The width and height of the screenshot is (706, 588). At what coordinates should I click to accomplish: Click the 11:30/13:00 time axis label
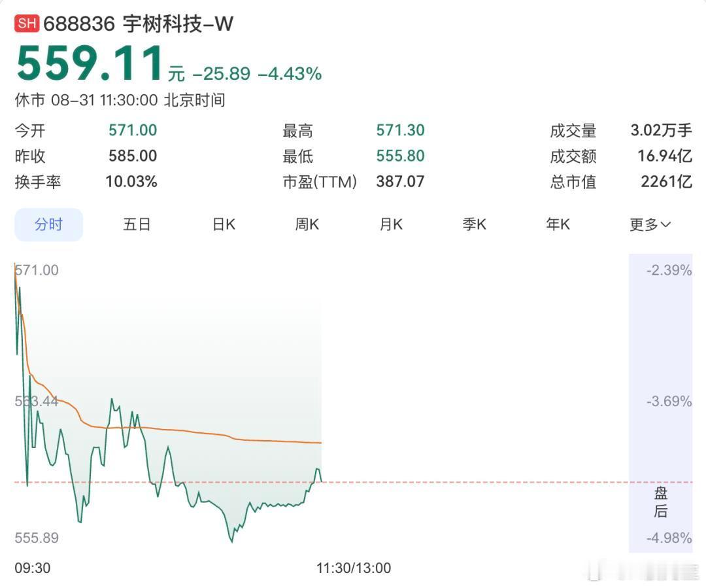point(354,568)
